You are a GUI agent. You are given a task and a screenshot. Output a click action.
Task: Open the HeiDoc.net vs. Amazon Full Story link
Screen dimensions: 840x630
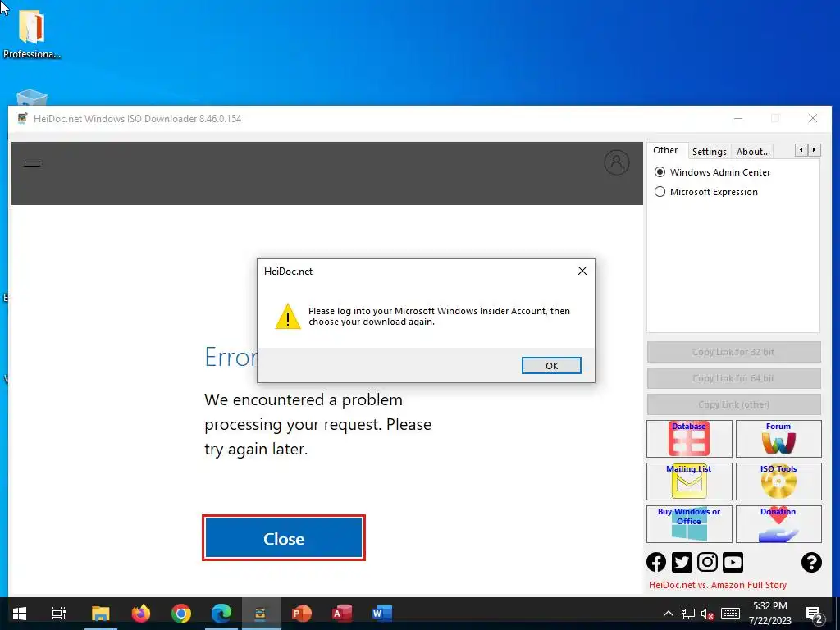pyautogui.click(x=717, y=585)
